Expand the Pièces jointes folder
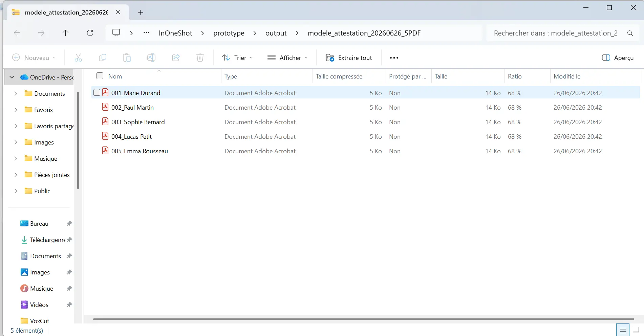 [x=16, y=175]
